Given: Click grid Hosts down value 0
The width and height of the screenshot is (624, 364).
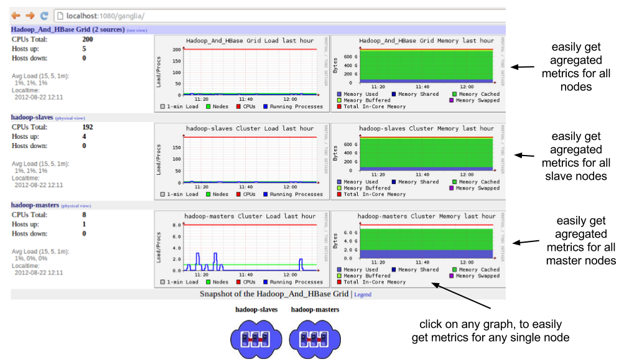Looking at the screenshot, I should pyautogui.click(x=84, y=58).
